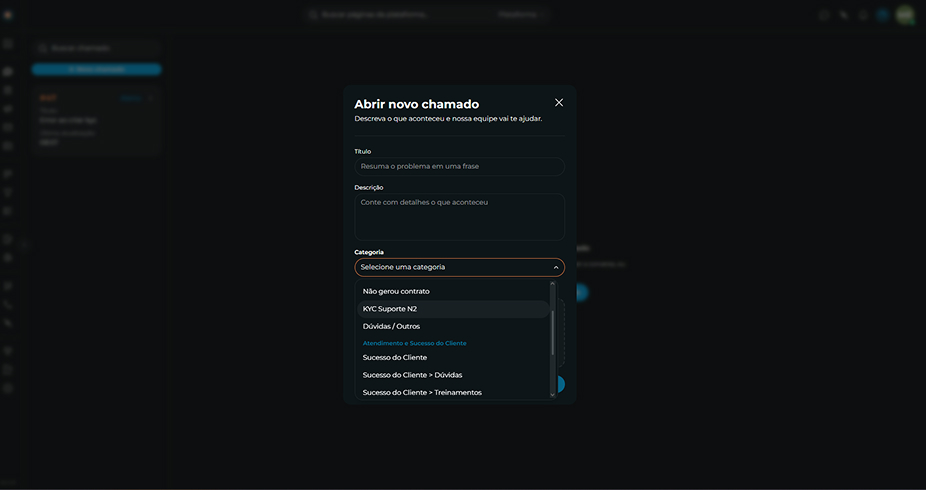
Task: Select the plain 'Sucesso do Cliente' option
Action: tap(453, 358)
